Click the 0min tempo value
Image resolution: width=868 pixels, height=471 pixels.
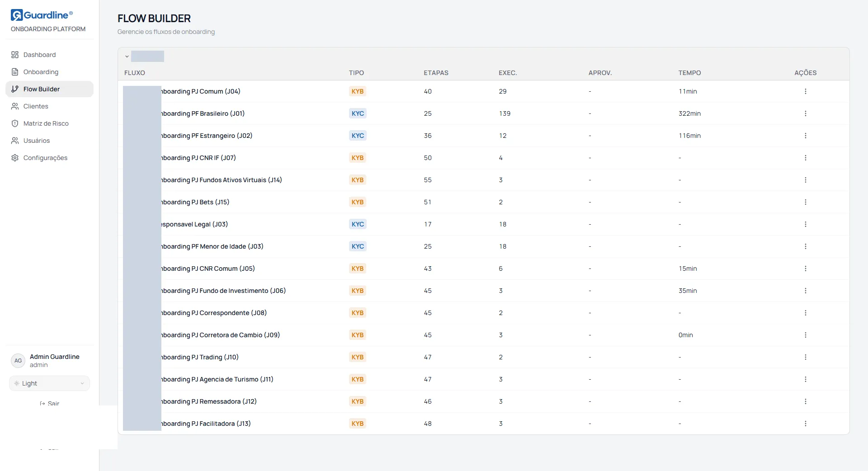[685, 335]
